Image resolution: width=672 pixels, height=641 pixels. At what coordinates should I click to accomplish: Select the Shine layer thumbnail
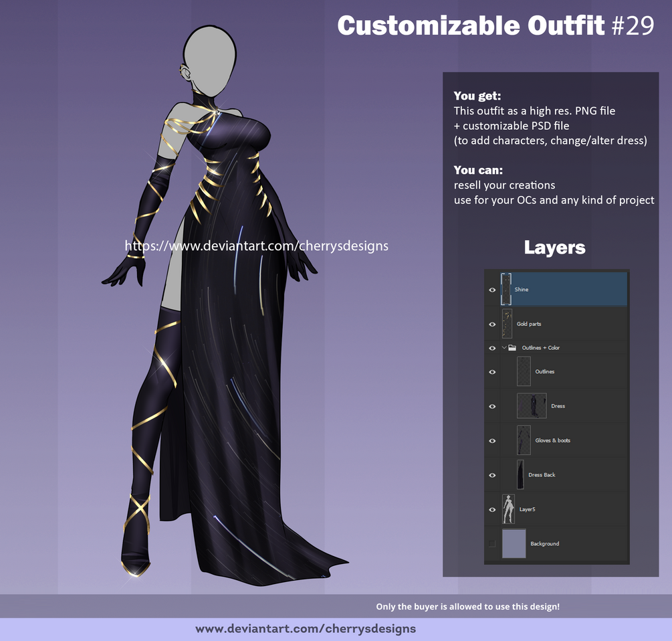point(506,290)
